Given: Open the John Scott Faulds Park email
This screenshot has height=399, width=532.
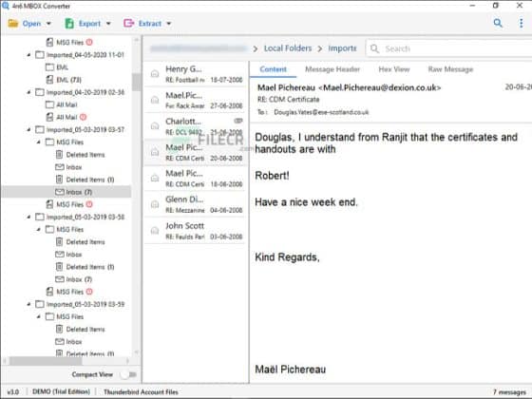Looking at the screenshot, I should (196, 231).
